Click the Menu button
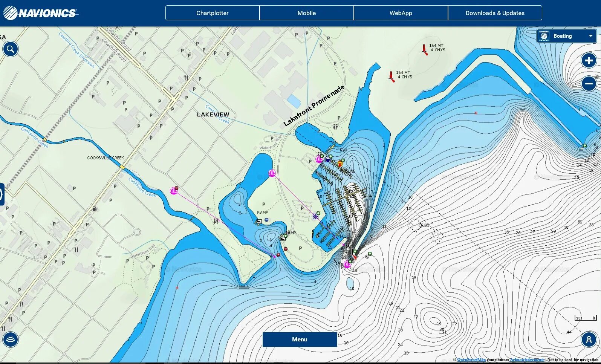This screenshot has height=364, width=601. pos(300,340)
